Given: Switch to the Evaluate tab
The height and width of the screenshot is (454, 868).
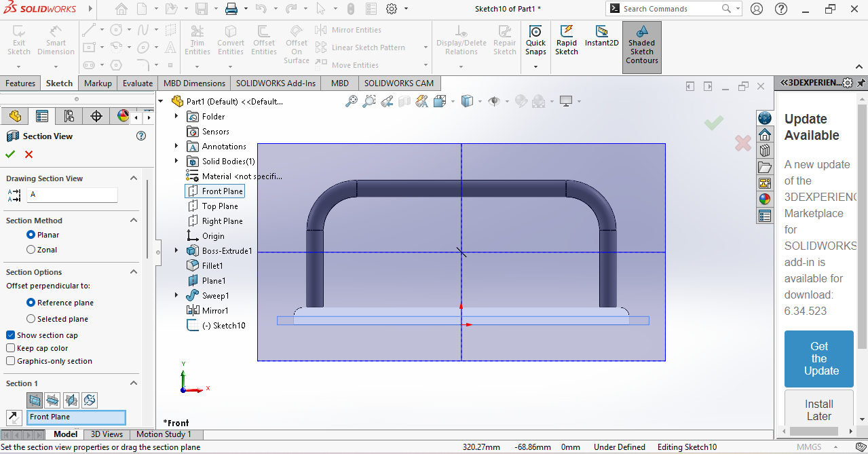Looking at the screenshot, I should point(138,83).
